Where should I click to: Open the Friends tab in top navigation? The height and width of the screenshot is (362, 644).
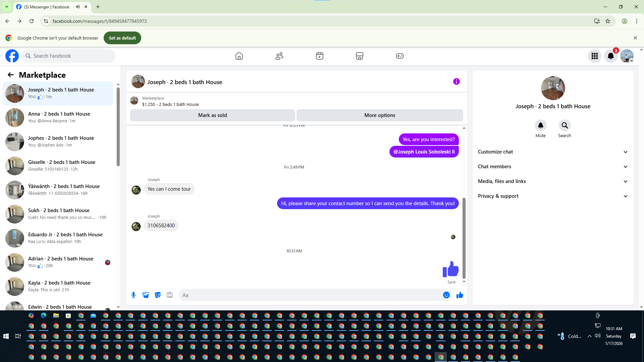pos(279,56)
